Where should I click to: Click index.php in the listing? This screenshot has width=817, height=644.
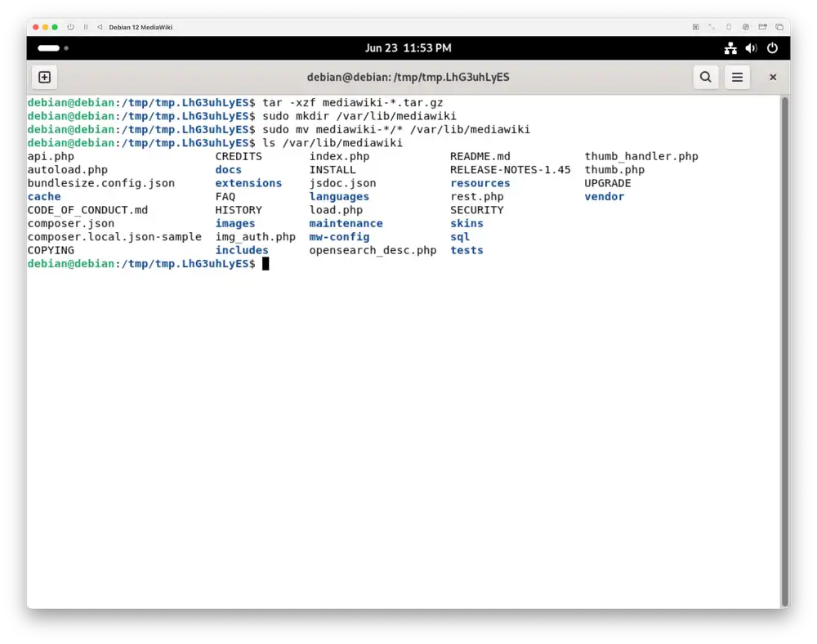pos(339,156)
